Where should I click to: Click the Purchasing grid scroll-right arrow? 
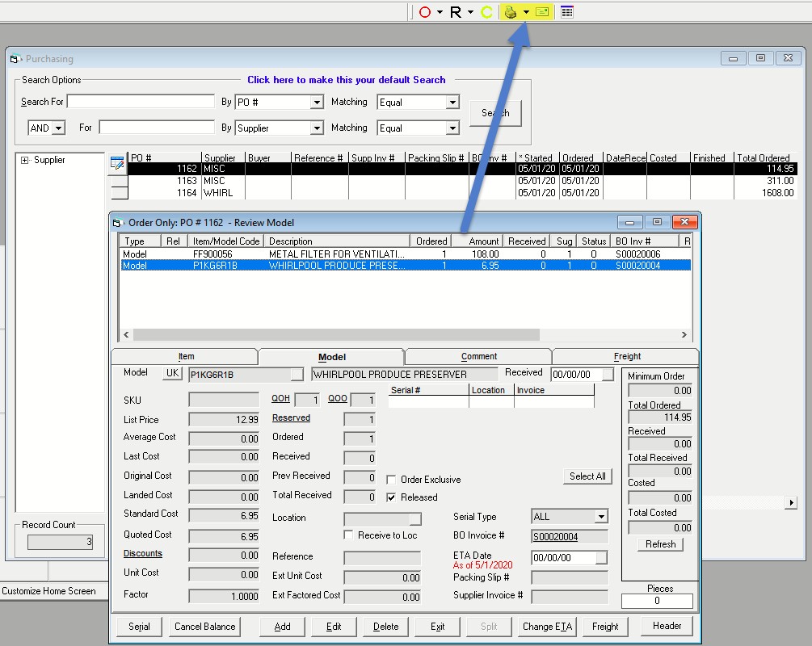pos(791,502)
